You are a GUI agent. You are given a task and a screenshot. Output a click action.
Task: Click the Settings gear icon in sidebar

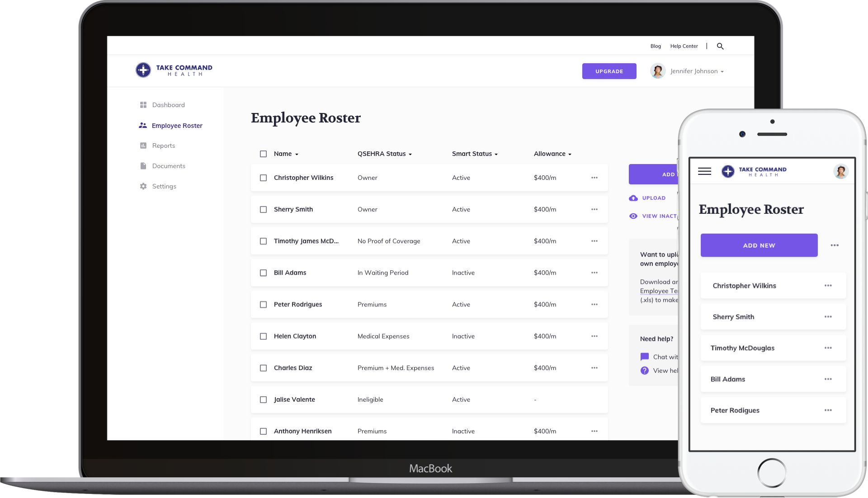coord(142,186)
